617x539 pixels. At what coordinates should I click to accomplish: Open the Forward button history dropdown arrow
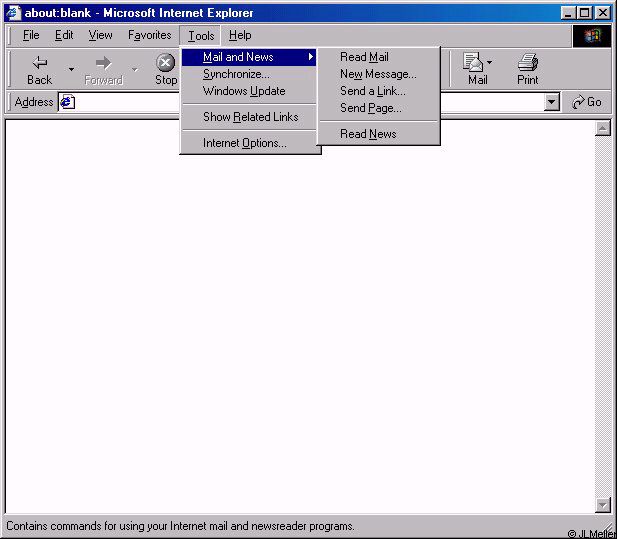point(135,70)
